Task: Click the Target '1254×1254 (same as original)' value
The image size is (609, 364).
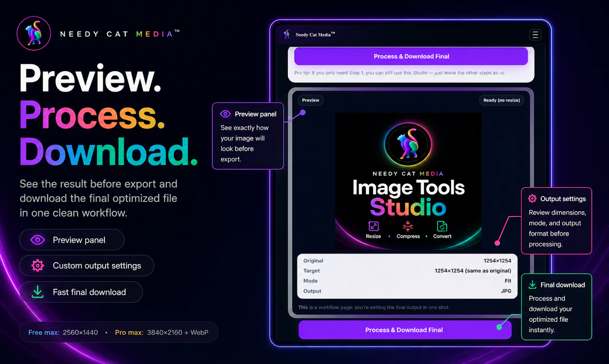Action: [473, 270]
